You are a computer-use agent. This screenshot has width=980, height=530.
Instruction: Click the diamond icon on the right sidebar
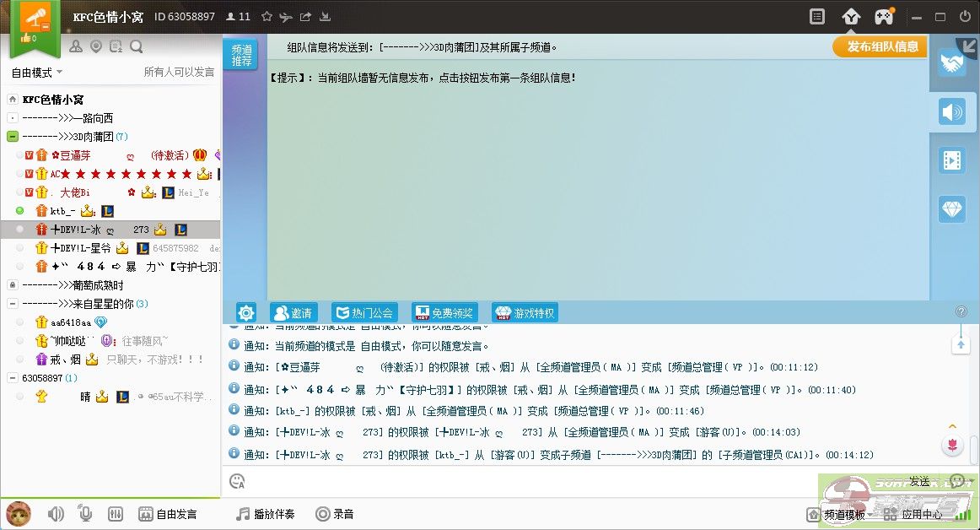click(953, 209)
